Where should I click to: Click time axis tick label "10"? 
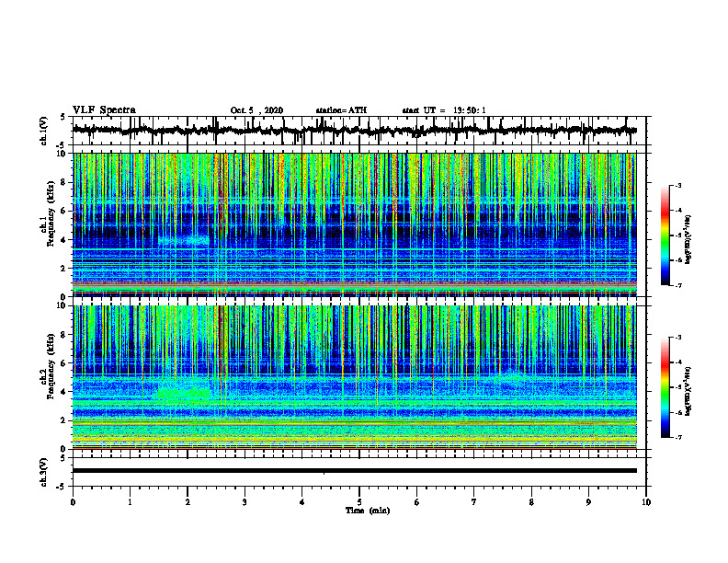pos(646,502)
